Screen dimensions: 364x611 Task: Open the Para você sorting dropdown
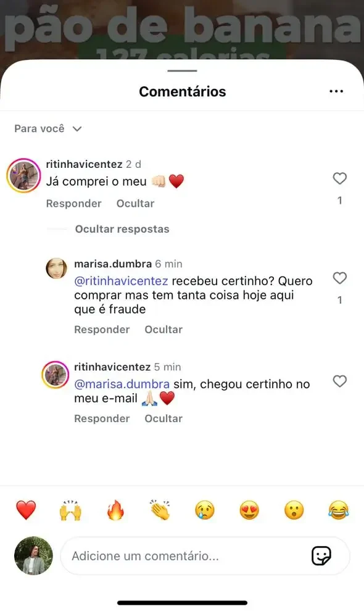click(x=48, y=128)
